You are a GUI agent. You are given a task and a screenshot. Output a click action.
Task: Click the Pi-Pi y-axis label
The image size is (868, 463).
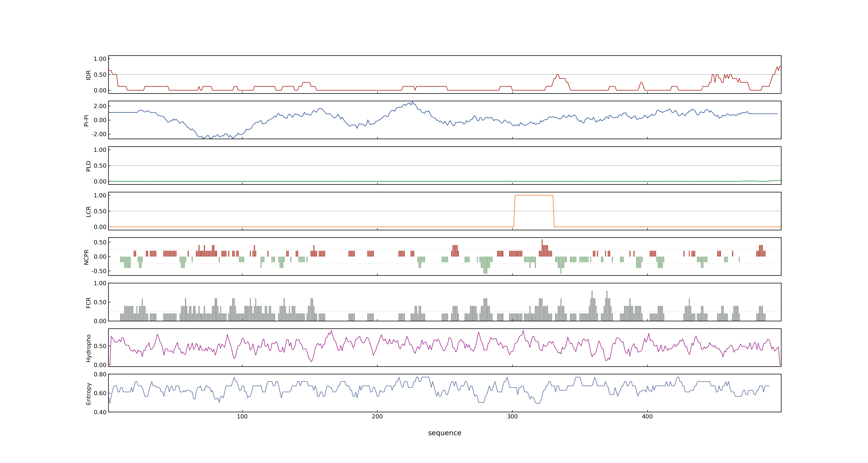(86, 120)
